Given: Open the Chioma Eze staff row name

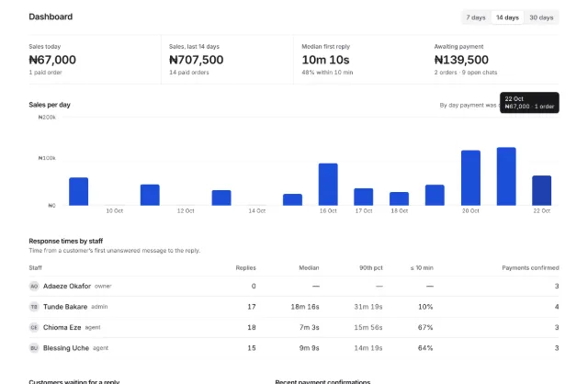Looking at the screenshot, I should (x=62, y=327).
